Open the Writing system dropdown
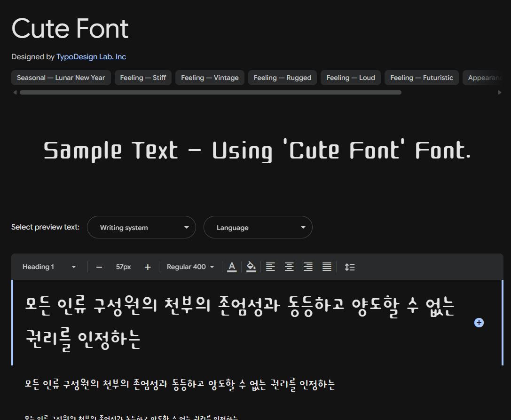The height and width of the screenshot is (420, 511). click(x=142, y=227)
